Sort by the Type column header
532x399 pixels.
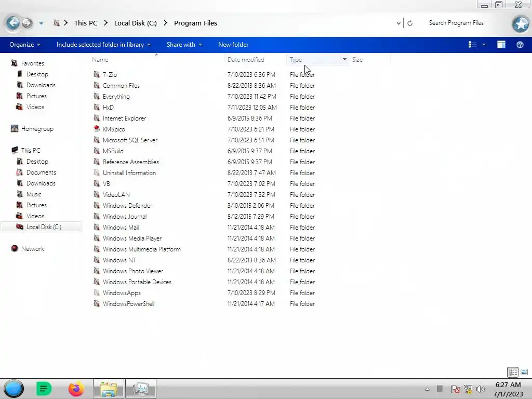[x=314, y=59]
